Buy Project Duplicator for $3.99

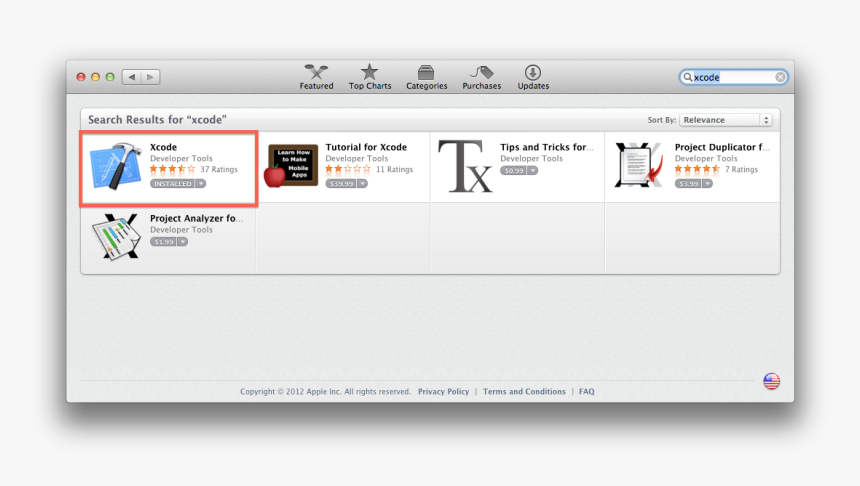(688, 184)
